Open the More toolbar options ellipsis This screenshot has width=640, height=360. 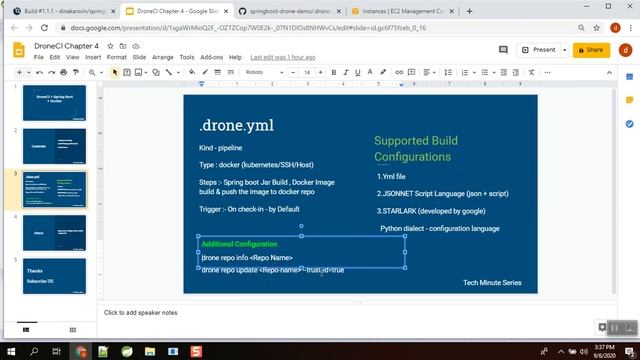547,73
